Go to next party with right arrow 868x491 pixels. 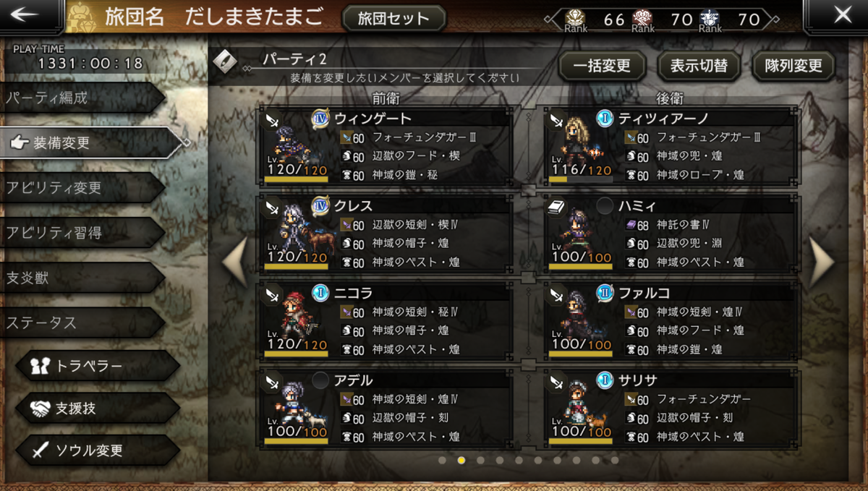pyautogui.click(x=822, y=261)
